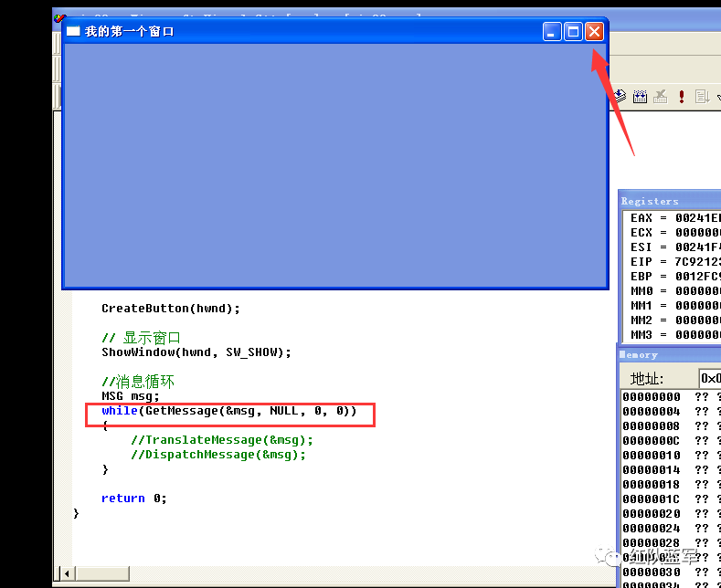Click memory address row 0000001C
Image resolution: width=721 pixels, height=588 pixels.
pos(672,499)
